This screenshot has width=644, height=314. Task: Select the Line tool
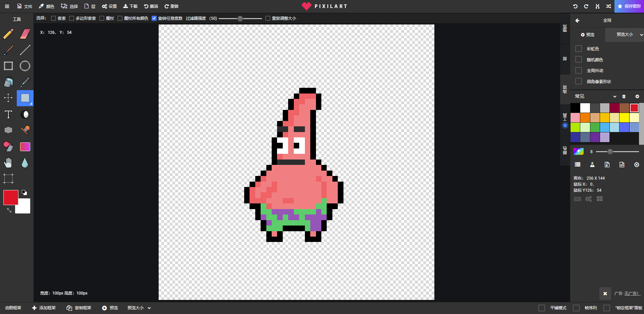(x=25, y=50)
